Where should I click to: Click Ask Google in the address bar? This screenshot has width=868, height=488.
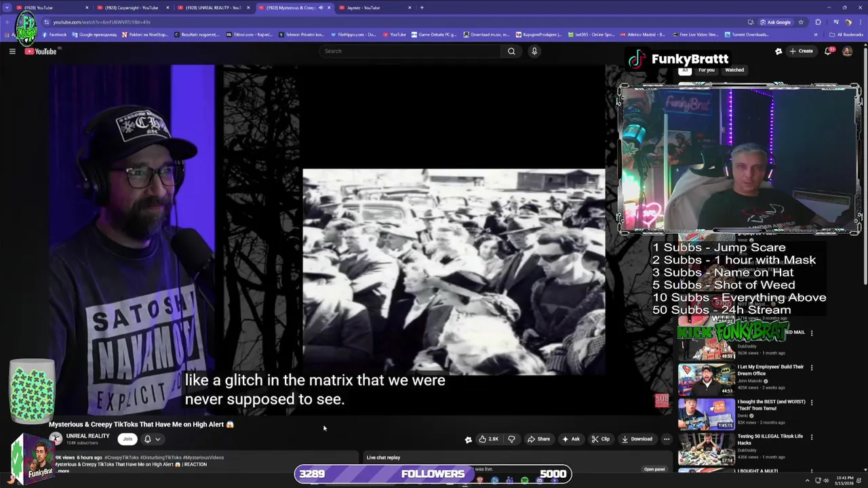(775, 22)
